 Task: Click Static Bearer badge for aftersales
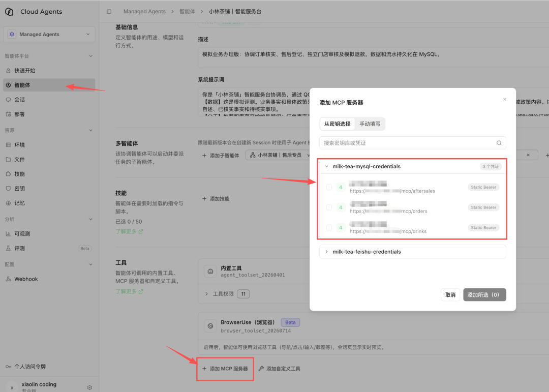coord(483,187)
